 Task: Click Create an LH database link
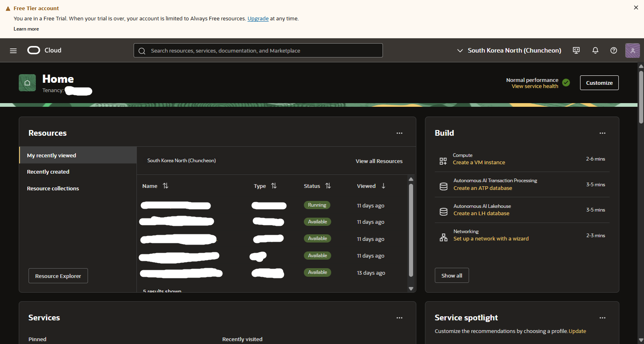point(481,214)
